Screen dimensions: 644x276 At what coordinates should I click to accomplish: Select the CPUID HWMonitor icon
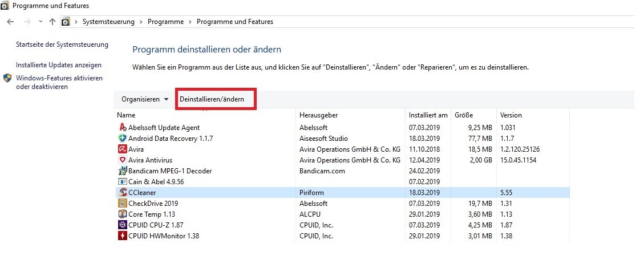click(122, 236)
